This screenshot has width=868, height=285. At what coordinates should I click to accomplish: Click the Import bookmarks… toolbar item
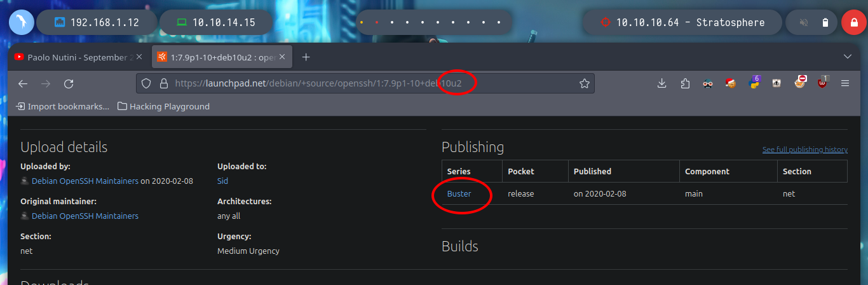(x=62, y=106)
